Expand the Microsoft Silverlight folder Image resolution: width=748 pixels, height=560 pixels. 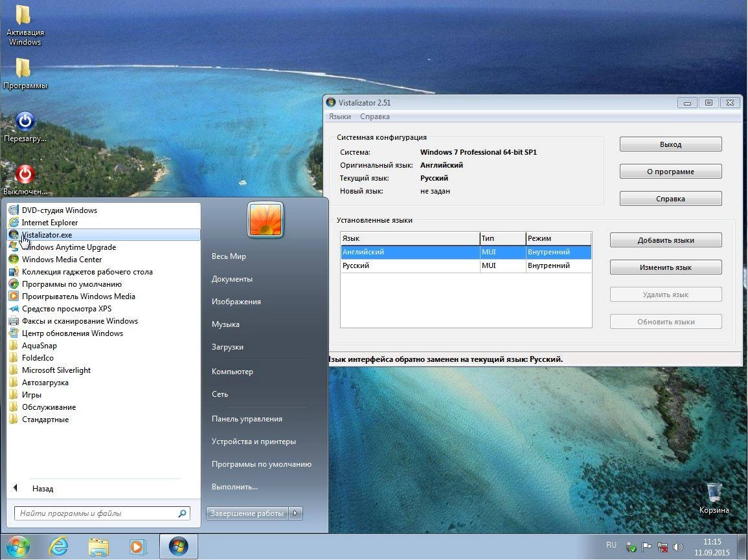pos(104,370)
